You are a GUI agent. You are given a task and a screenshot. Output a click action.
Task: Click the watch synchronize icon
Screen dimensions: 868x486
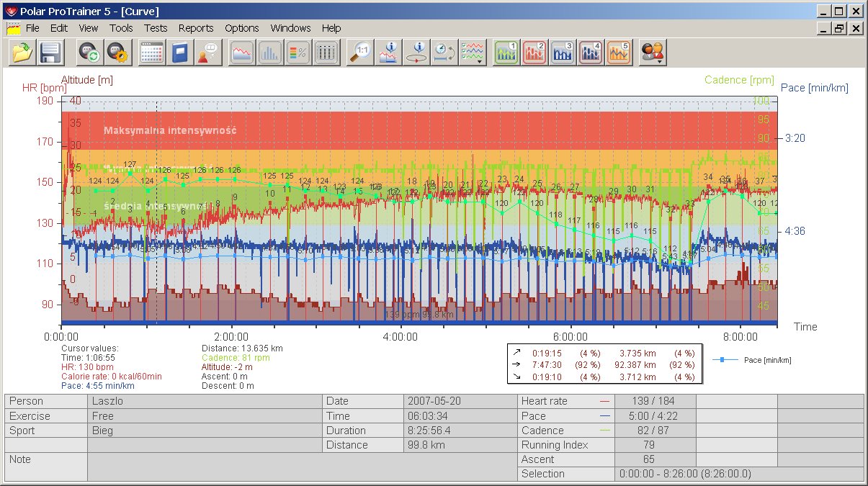click(x=89, y=53)
